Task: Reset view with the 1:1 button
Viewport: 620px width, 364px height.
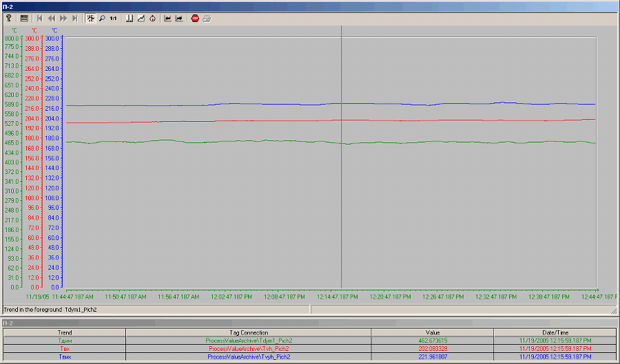Action: (113, 19)
